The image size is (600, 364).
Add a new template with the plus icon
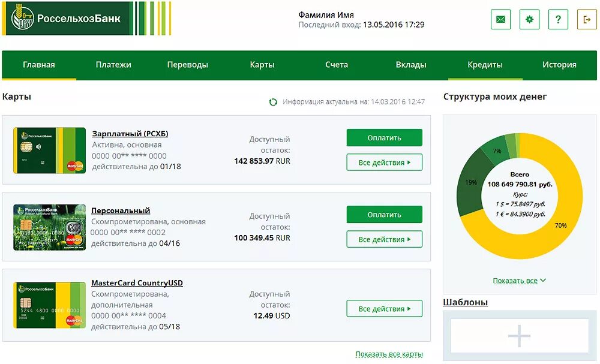pyautogui.click(x=519, y=336)
